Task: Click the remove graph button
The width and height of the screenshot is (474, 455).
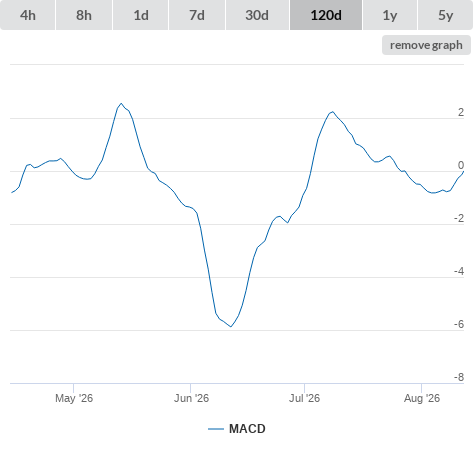Action: pyautogui.click(x=426, y=45)
